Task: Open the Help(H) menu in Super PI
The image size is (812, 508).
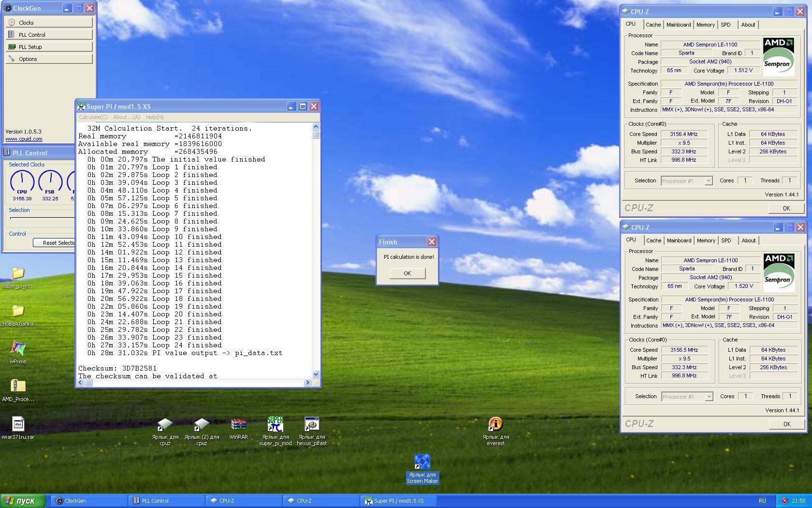Action: (155, 117)
